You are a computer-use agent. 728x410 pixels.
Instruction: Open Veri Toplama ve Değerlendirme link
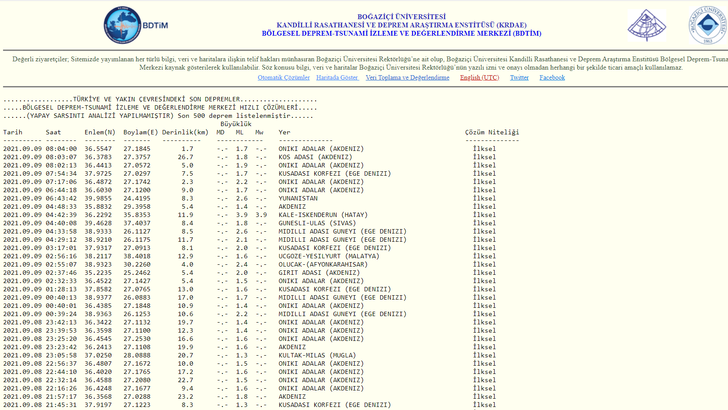[x=407, y=77]
